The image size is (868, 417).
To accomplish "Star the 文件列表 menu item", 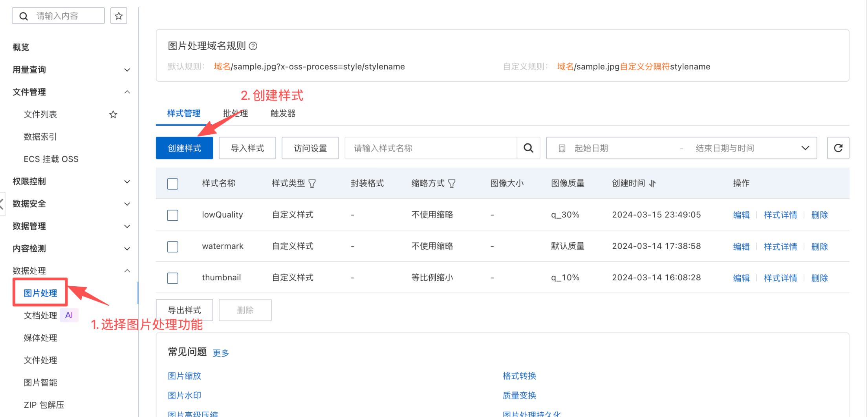I will (113, 115).
